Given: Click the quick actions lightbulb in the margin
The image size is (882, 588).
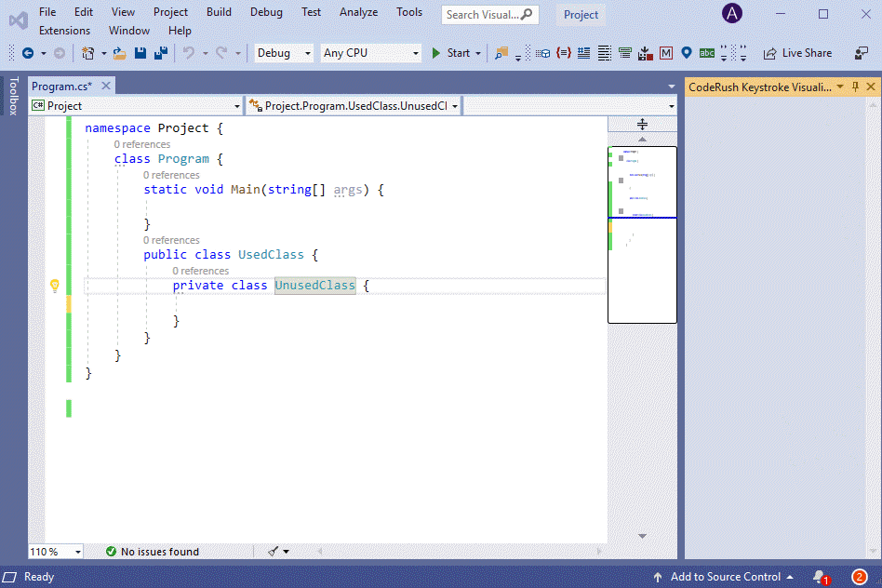Looking at the screenshot, I should [x=54, y=286].
